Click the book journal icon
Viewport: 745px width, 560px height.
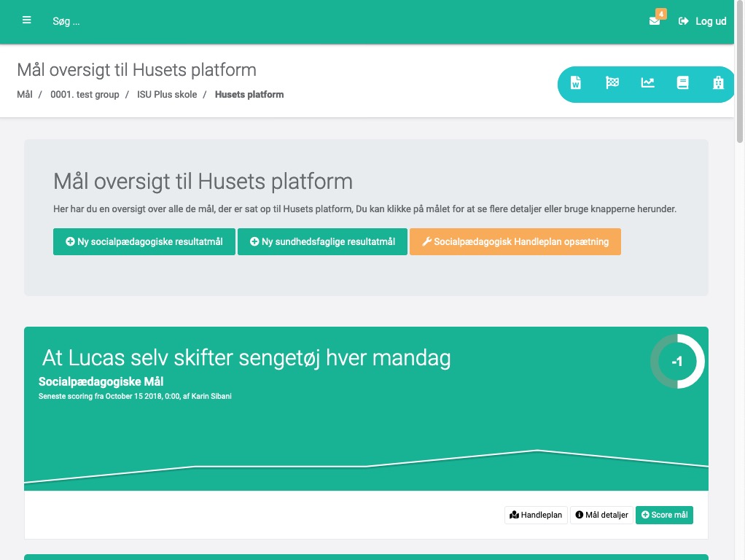pyautogui.click(x=682, y=83)
